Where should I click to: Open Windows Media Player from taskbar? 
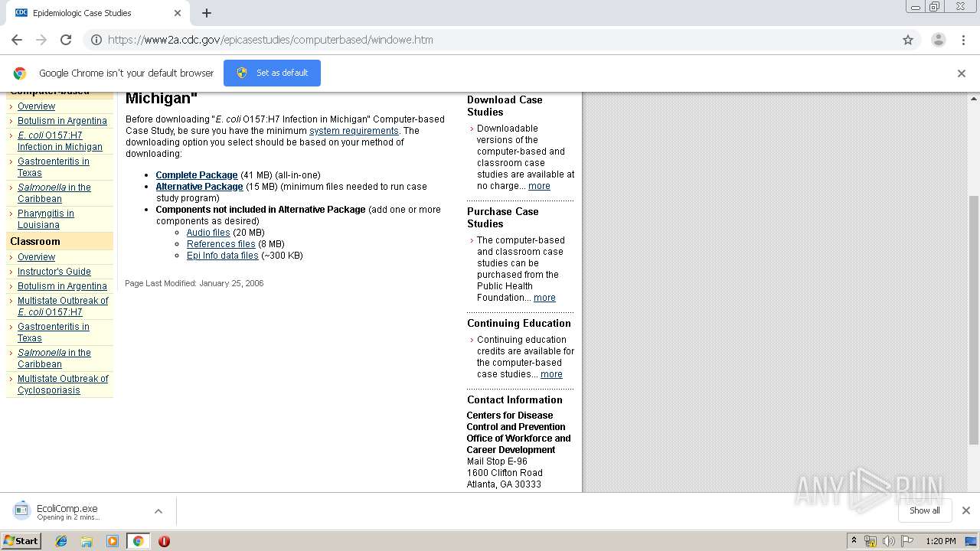point(113,541)
